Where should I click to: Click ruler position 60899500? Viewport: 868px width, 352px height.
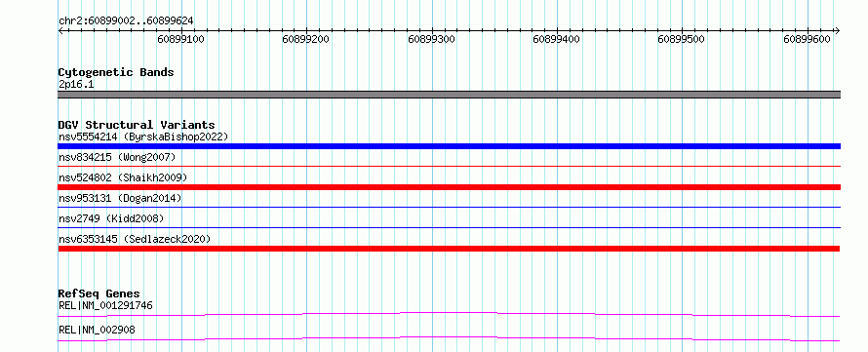681,39
